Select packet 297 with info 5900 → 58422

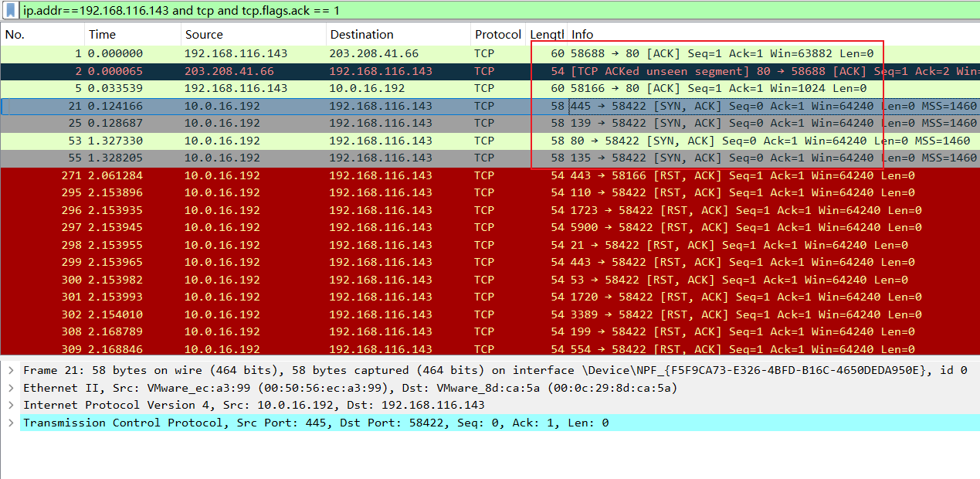490,228
